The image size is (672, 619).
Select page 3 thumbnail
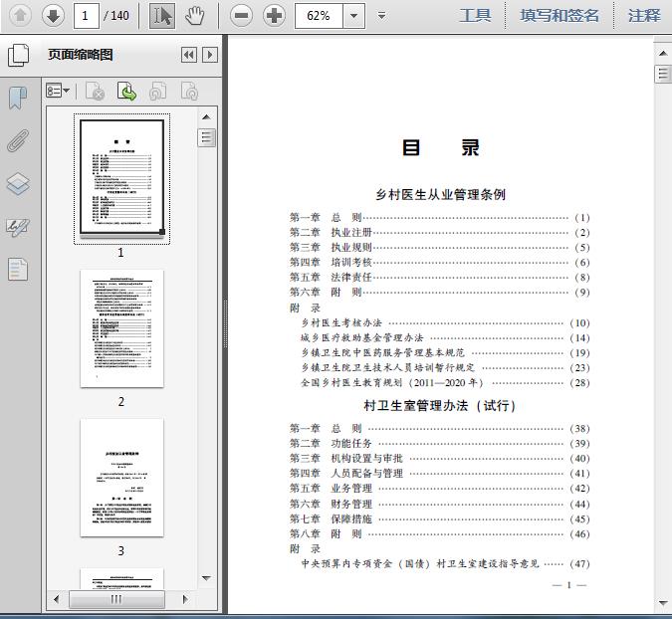[x=121, y=478]
